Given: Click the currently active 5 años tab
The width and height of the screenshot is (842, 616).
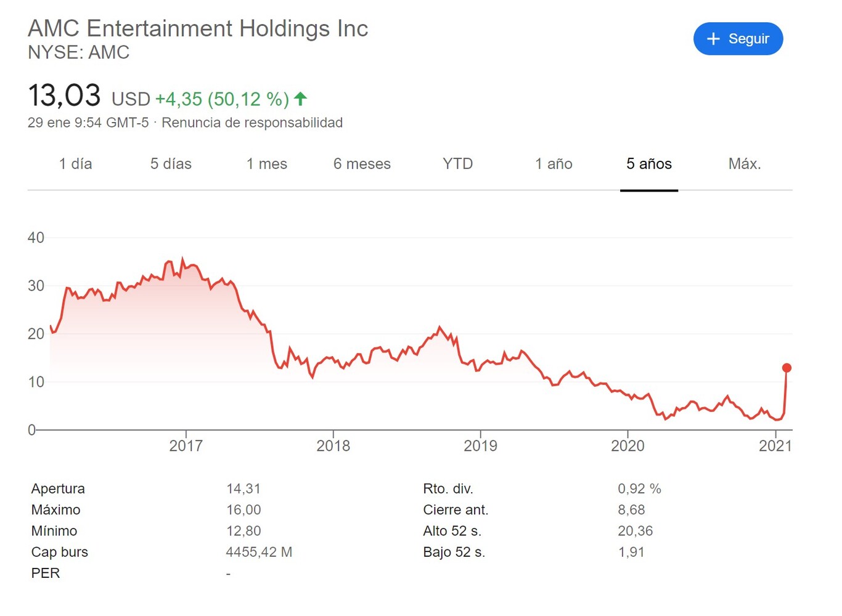Looking at the screenshot, I should 649,164.
